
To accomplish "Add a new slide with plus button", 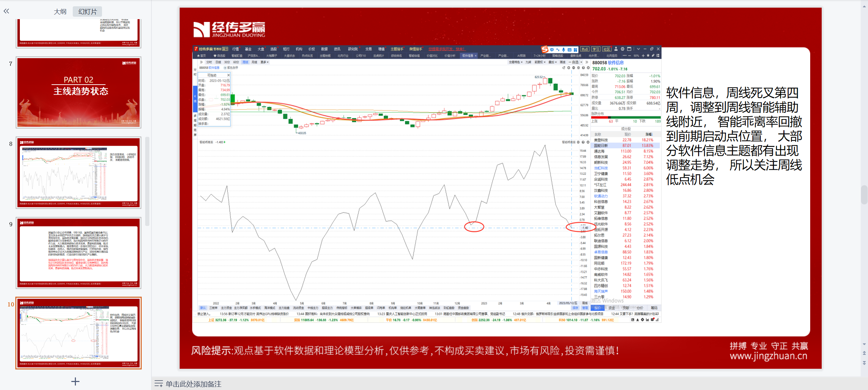I will tap(75, 381).
